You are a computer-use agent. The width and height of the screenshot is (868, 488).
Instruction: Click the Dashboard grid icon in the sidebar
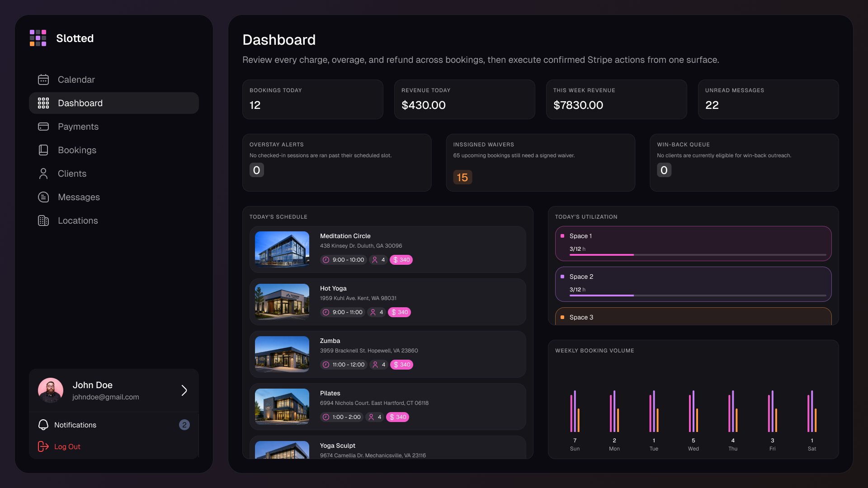pyautogui.click(x=43, y=103)
